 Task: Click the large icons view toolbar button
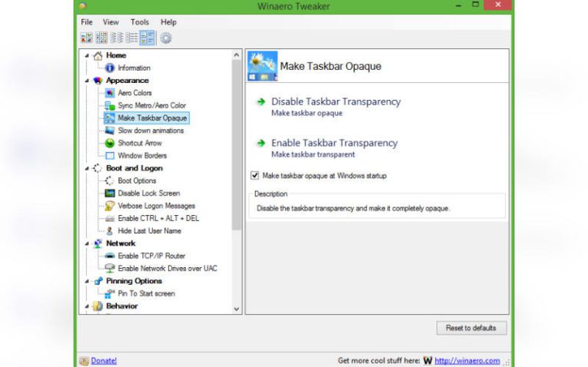pyautogui.click(x=87, y=38)
